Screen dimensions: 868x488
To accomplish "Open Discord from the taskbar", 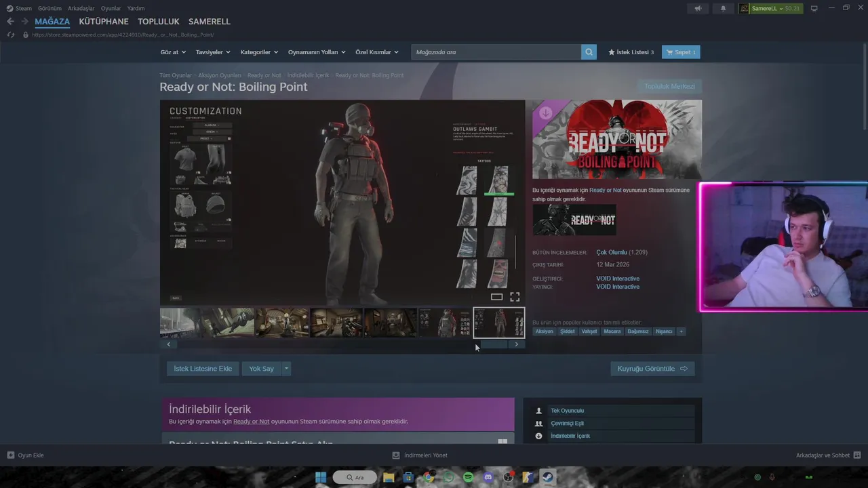I will [x=488, y=477].
